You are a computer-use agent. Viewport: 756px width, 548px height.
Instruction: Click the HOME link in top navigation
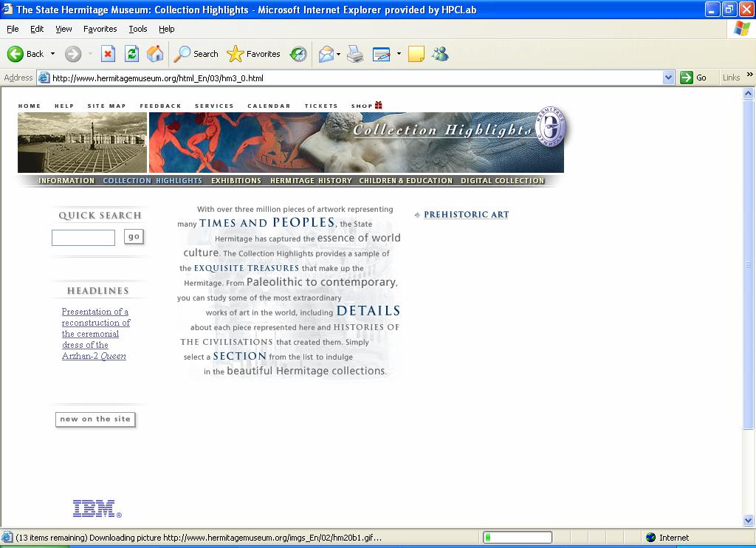coord(30,106)
